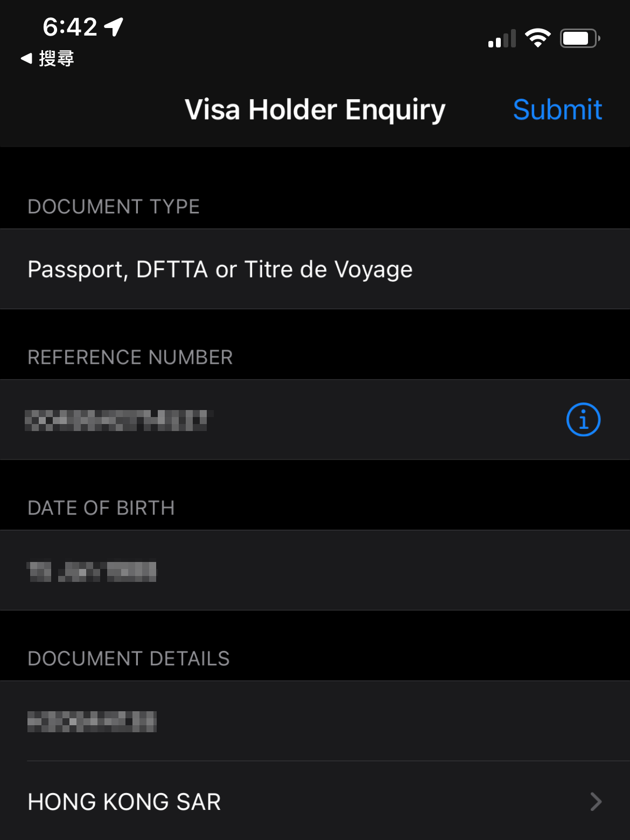Viewport: 630px width, 840px height.
Task: Tap the chevron on HONG KONG SAR row
Action: tap(596, 802)
